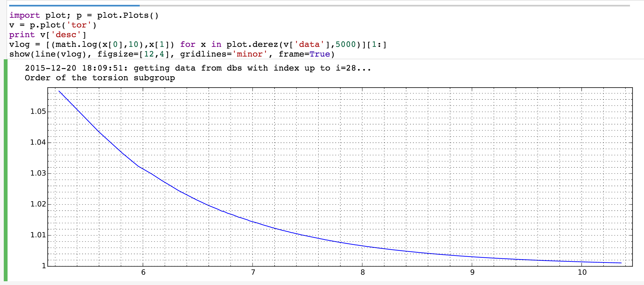Click the code line starting "show(line(vlog)"
The image size is (644, 285).
(172, 54)
